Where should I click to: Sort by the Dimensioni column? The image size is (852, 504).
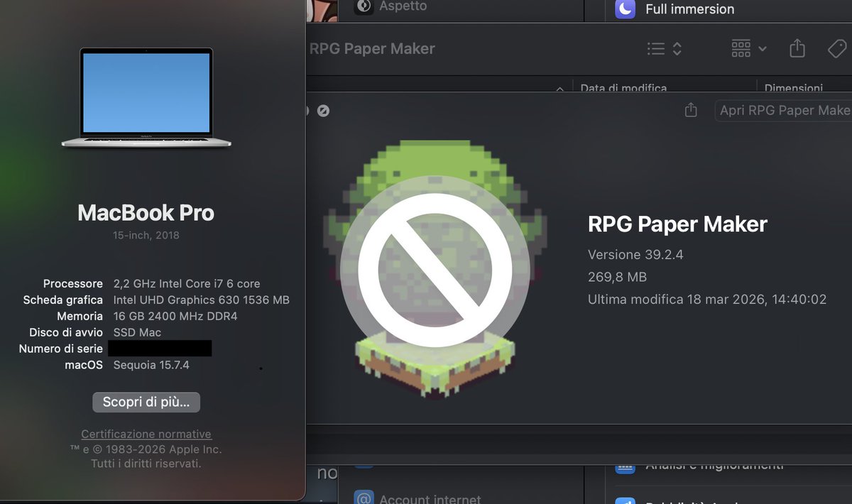point(794,88)
